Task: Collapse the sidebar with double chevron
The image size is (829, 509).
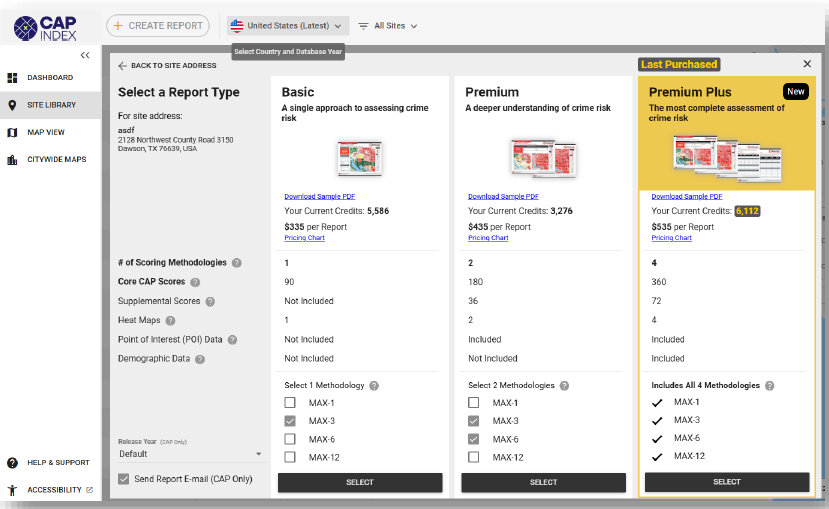Action: (85, 55)
